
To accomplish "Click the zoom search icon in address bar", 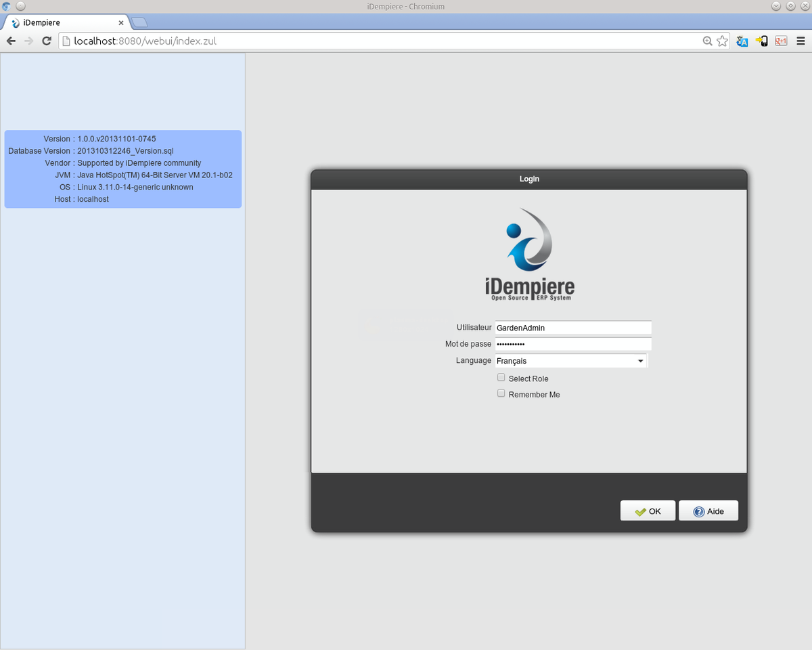I will (x=708, y=41).
